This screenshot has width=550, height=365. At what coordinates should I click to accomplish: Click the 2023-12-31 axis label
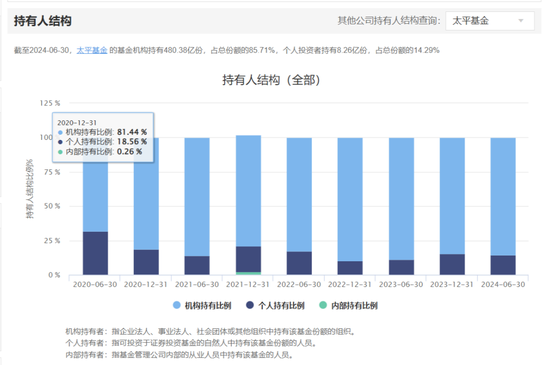[x=452, y=284]
